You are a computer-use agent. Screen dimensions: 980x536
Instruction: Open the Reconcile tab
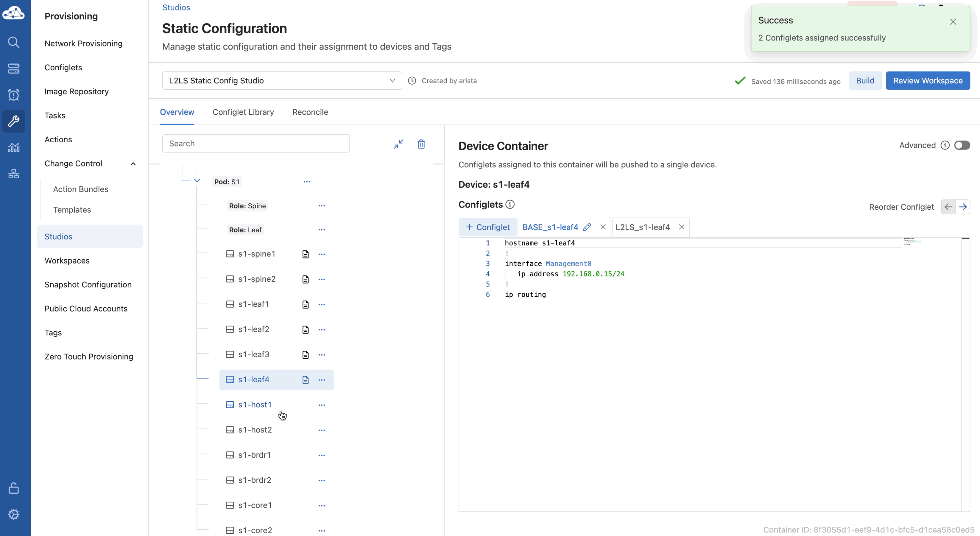click(310, 112)
